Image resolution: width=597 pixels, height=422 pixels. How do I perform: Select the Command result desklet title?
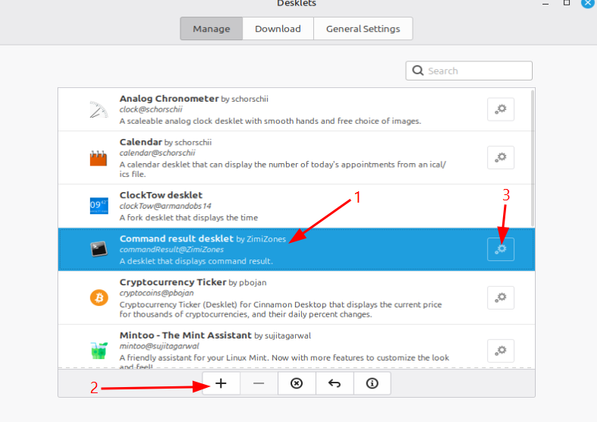pos(176,239)
